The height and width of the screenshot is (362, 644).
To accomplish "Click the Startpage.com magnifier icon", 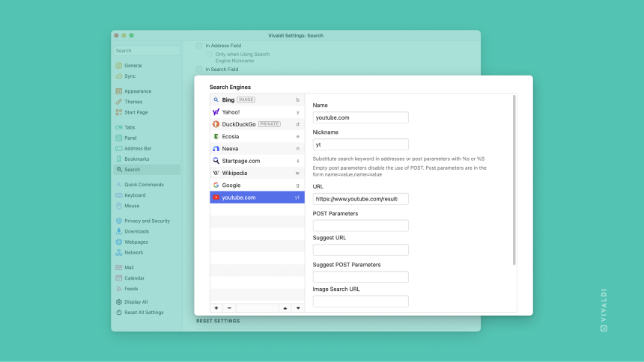I will (216, 161).
